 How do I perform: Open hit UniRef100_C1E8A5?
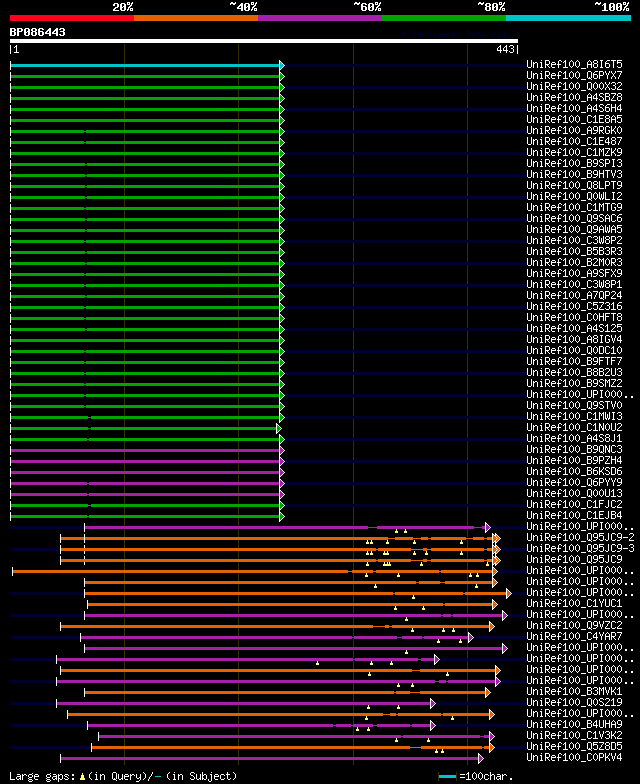tap(574, 119)
